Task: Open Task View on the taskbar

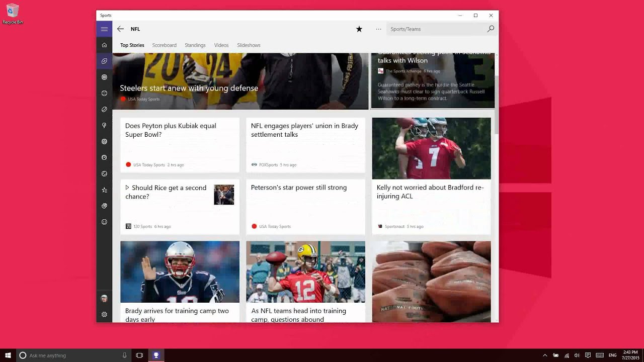Action: pos(139,355)
